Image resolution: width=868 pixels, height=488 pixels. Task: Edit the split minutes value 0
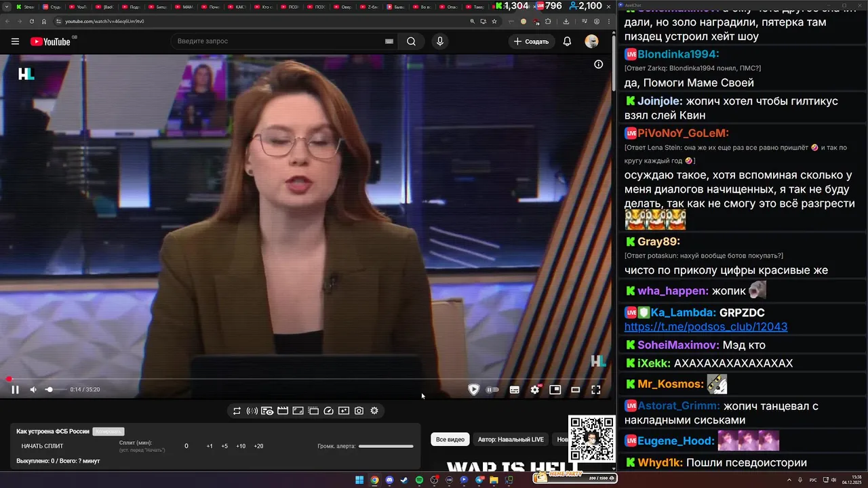(x=186, y=446)
